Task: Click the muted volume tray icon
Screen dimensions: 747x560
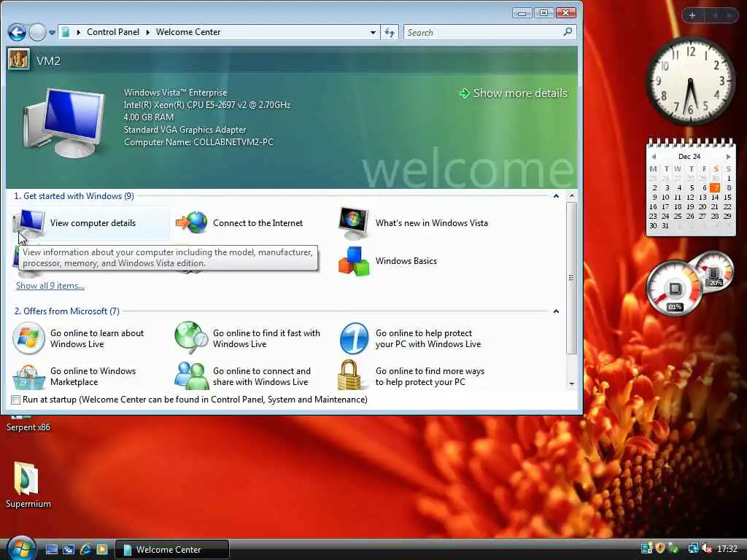Action: pos(706,548)
